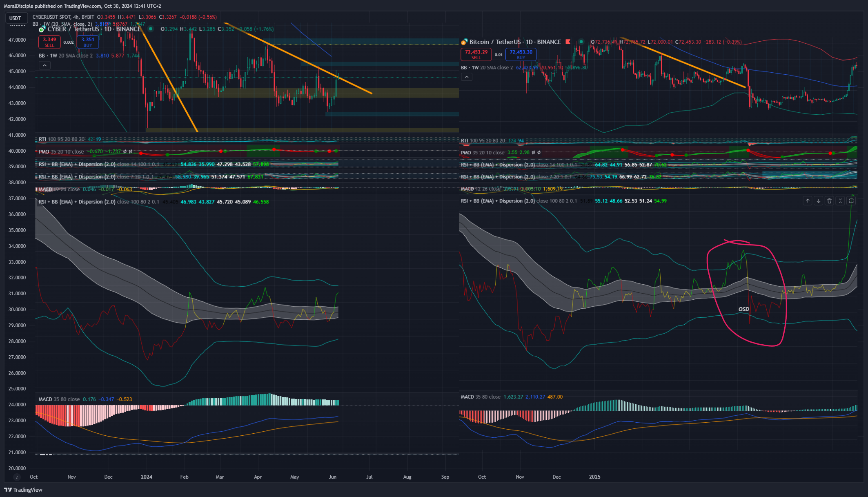Click the 72,453.30 BUY button
Viewport: 868px width, 497px height.
tap(521, 54)
